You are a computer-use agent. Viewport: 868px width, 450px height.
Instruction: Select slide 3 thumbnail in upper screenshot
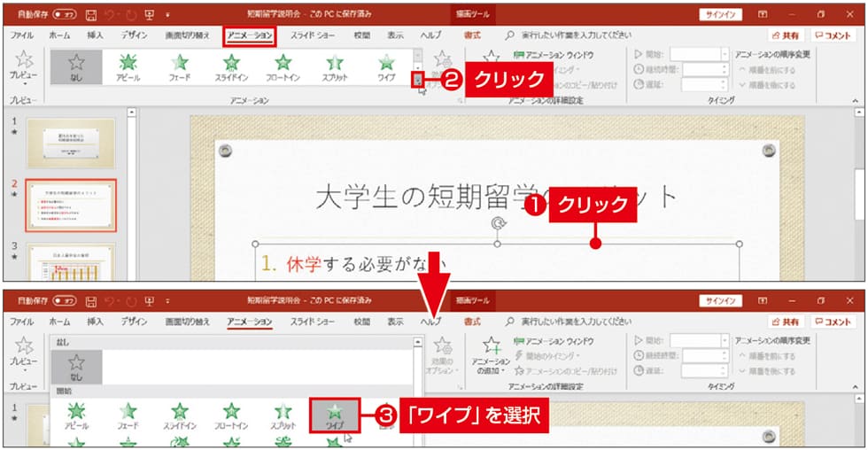point(71,262)
